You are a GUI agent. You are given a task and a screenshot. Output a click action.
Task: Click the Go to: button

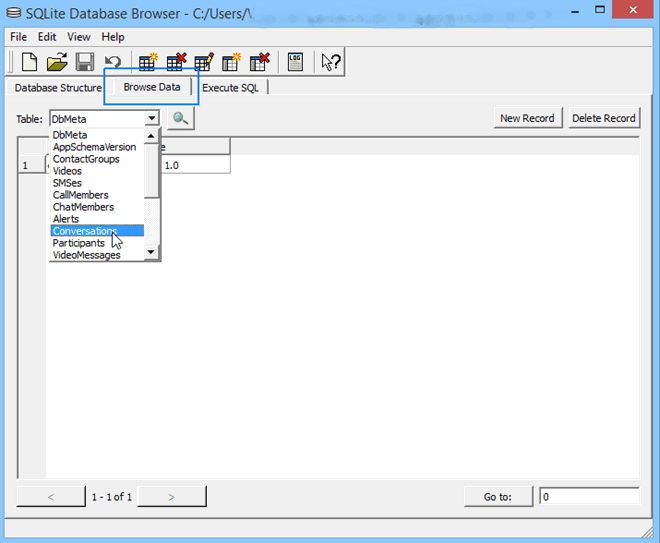498,497
